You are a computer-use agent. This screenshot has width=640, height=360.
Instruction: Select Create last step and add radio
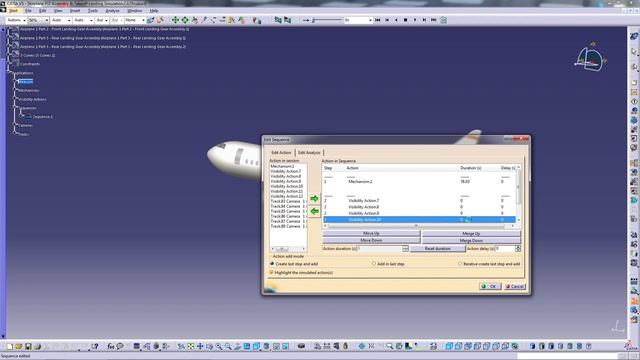pyautogui.click(x=272, y=264)
